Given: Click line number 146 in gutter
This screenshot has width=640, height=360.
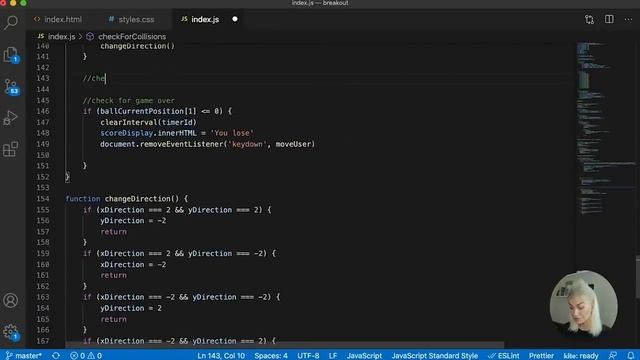Looking at the screenshot, I should pyautogui.click(x=43, y=111).
